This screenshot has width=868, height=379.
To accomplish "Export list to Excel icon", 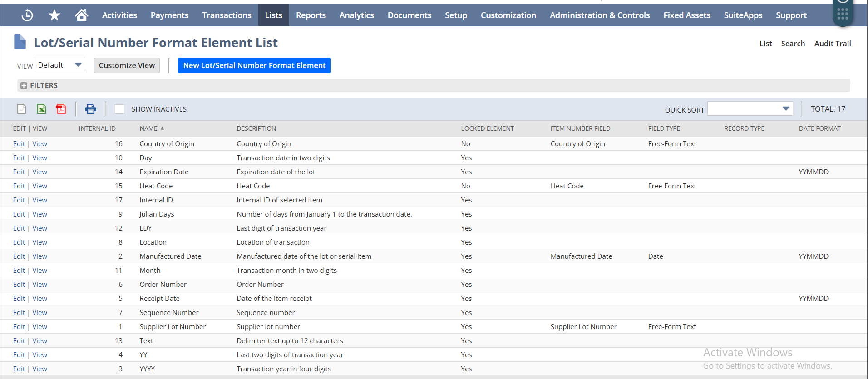I will tap(41, 109).
